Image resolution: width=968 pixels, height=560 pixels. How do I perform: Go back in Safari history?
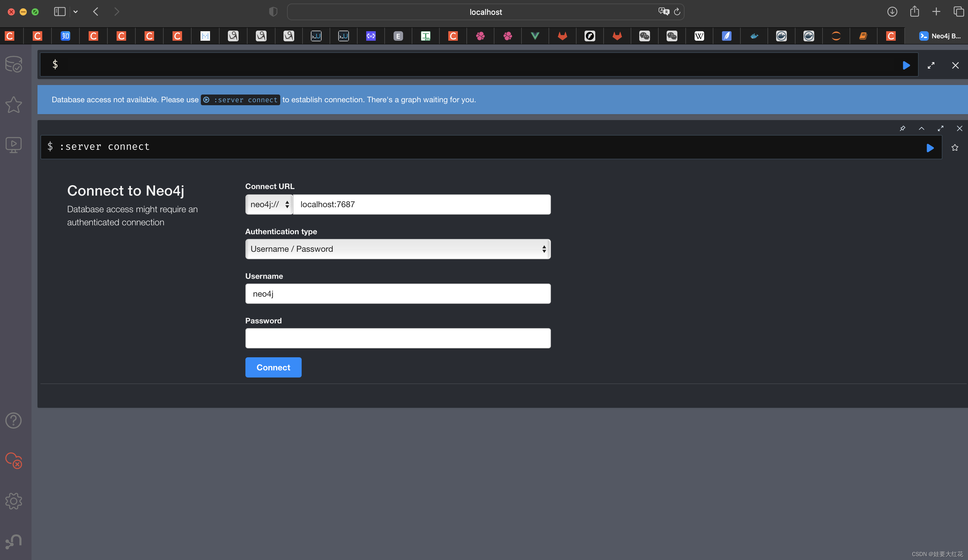coord(96,12)
